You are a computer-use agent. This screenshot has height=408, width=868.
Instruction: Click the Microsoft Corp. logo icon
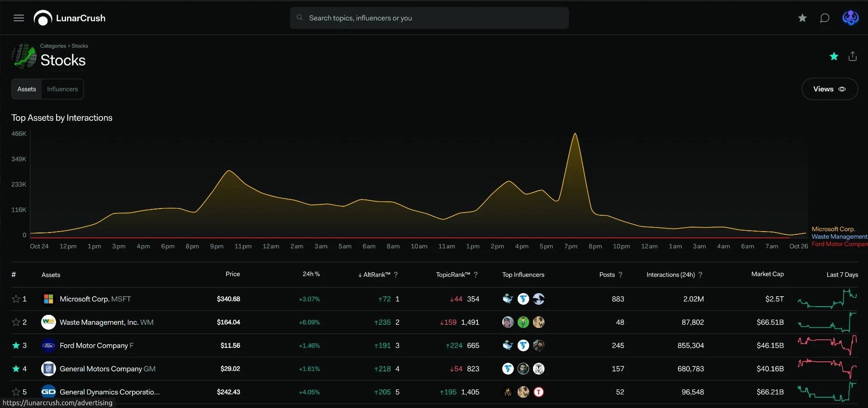(x=48, y=299)
